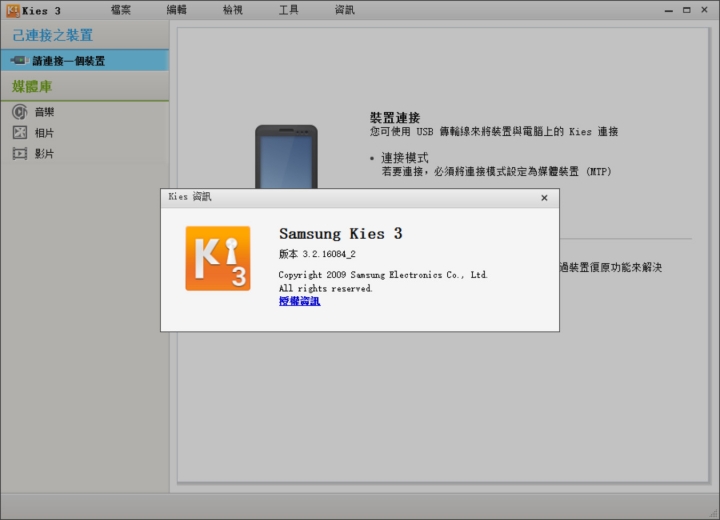Close the Kies 3 main window
This screenshot has height=520, width=720.
pyautogui.click(x=704, y=10)
